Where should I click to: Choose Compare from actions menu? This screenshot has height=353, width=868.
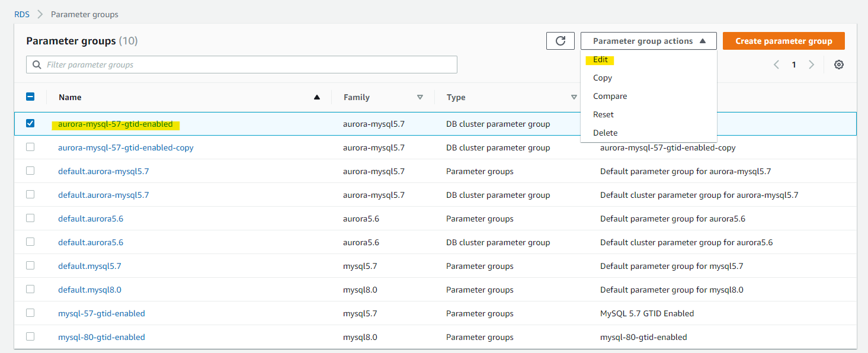(649, 97)
